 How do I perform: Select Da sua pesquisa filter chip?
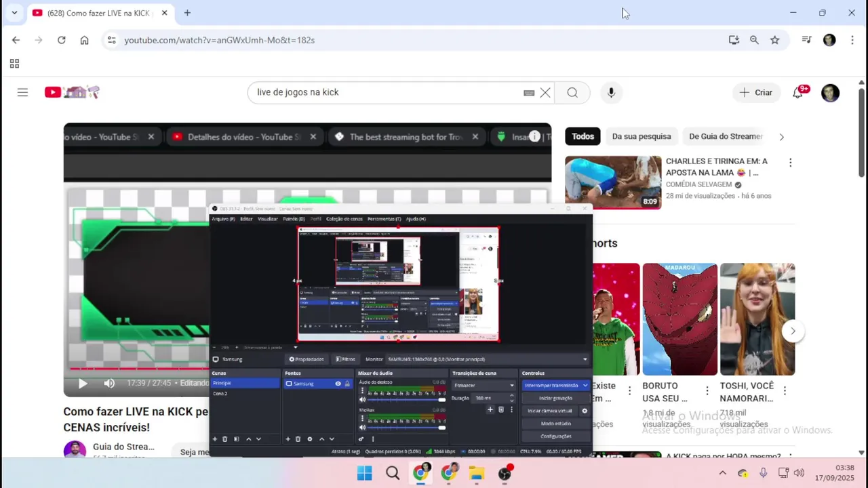click(642, 136)
